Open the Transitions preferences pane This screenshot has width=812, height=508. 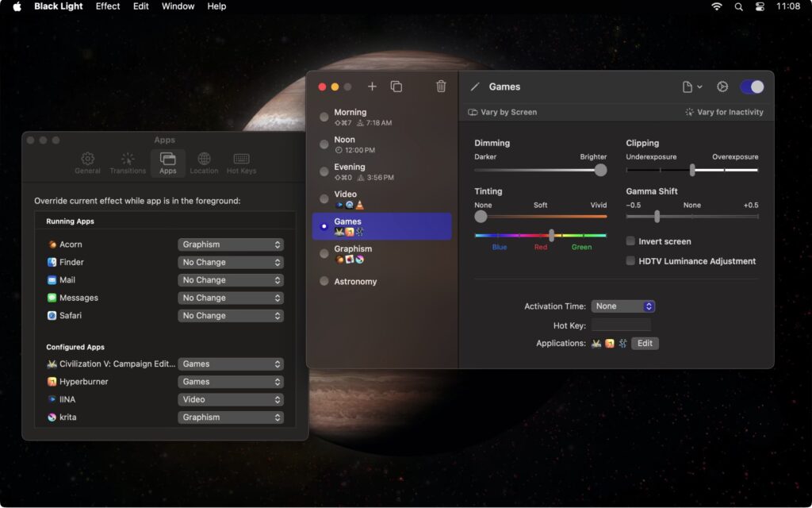tap(127, 162)
